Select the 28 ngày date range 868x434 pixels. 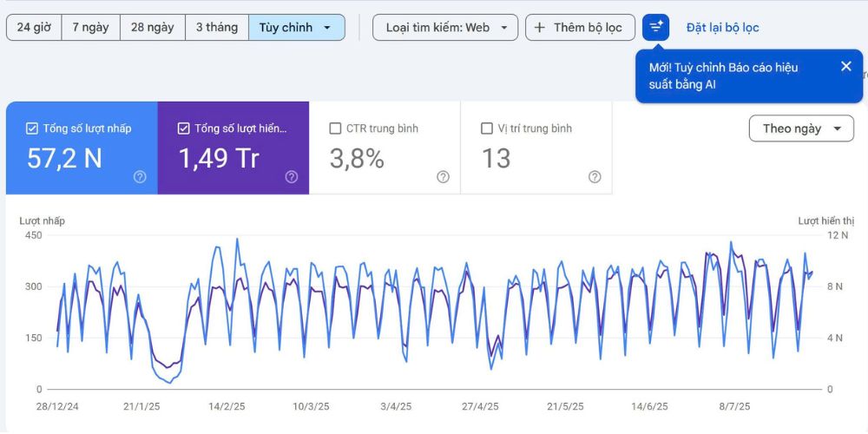[x=153, y=28]
